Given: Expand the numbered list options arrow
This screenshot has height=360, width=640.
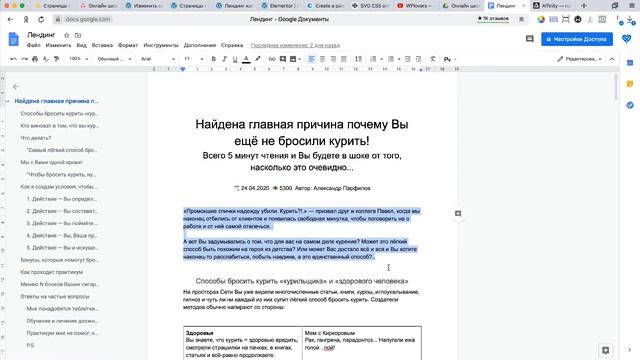Looking at the screenshot, I should 381,59.
